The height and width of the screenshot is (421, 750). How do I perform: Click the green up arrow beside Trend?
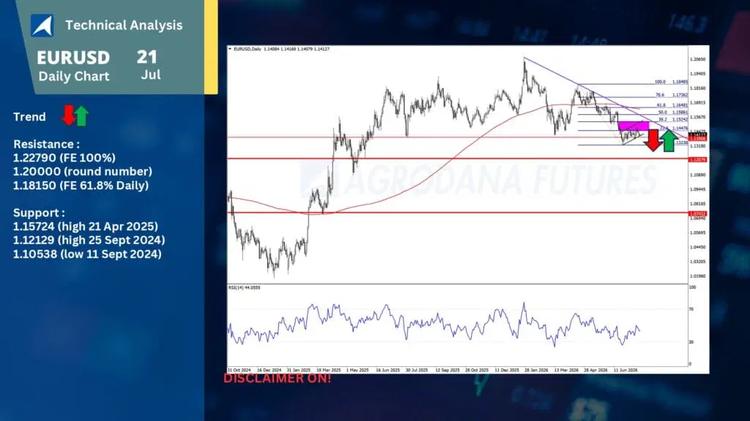(x=82, y=116)
